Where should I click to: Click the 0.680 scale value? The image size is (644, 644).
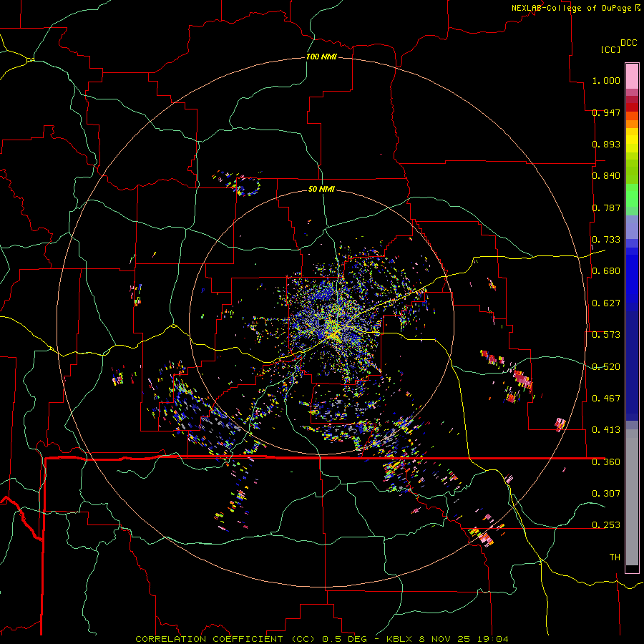tap(606, 271)
